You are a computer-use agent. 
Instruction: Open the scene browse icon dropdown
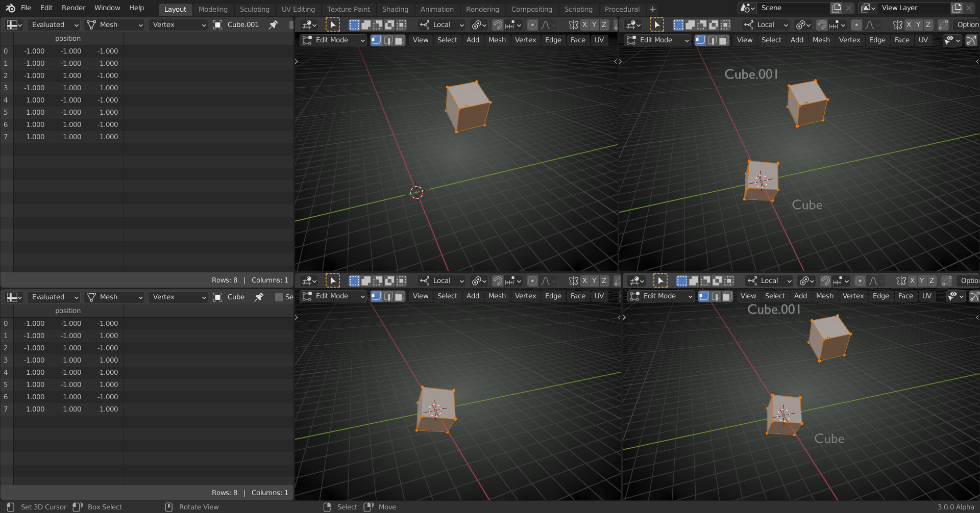(748, 8)
